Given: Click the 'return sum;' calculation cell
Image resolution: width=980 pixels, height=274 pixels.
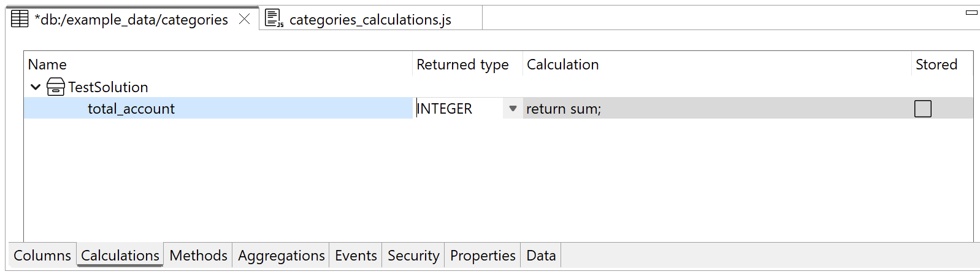Looking at the screenshot, I should pos(717,109).
